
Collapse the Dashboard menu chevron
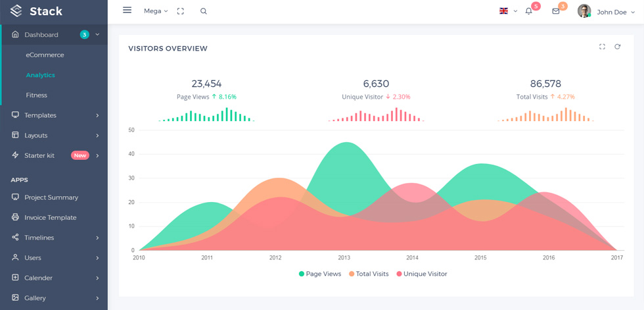[97, 34]
